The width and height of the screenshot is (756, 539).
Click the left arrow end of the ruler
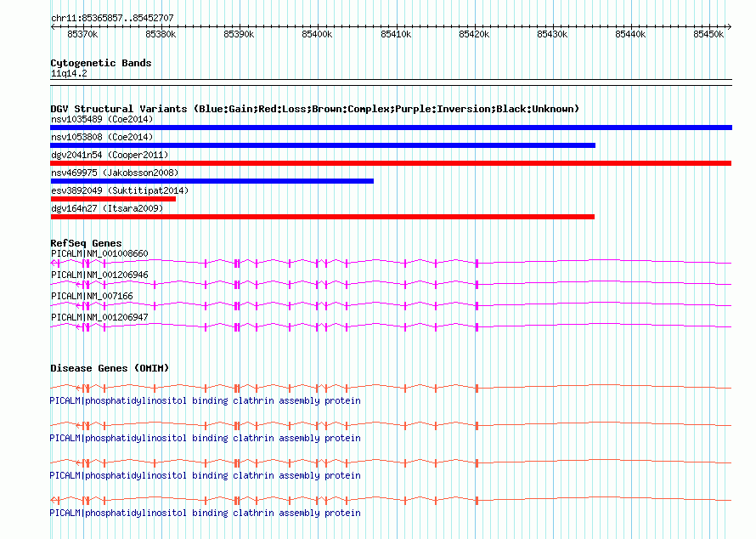pos(53,27)
